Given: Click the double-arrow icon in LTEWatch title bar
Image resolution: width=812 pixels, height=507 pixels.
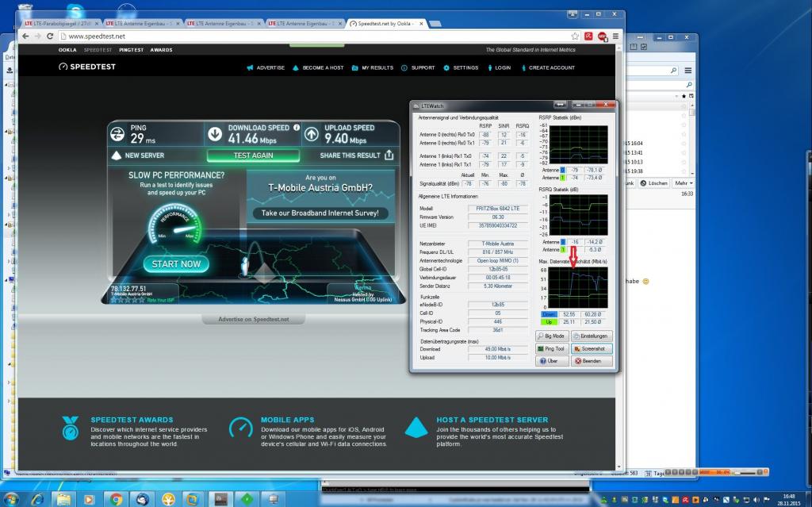Looking at the screenshot, I should (560, 106).
